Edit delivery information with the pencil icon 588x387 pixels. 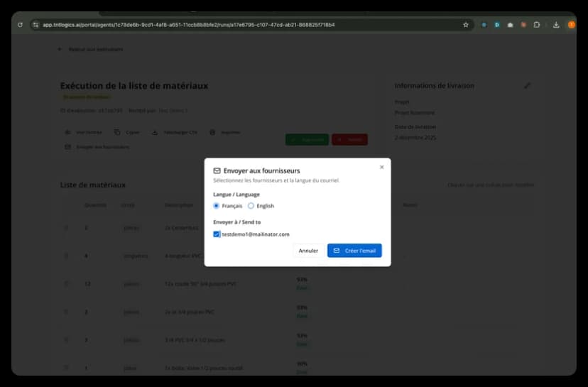527,86
